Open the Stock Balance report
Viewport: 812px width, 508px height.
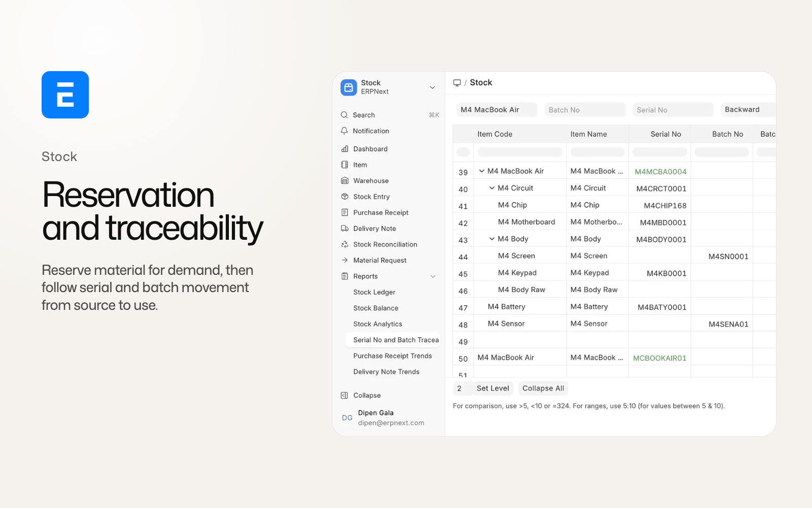coord(376,308)
